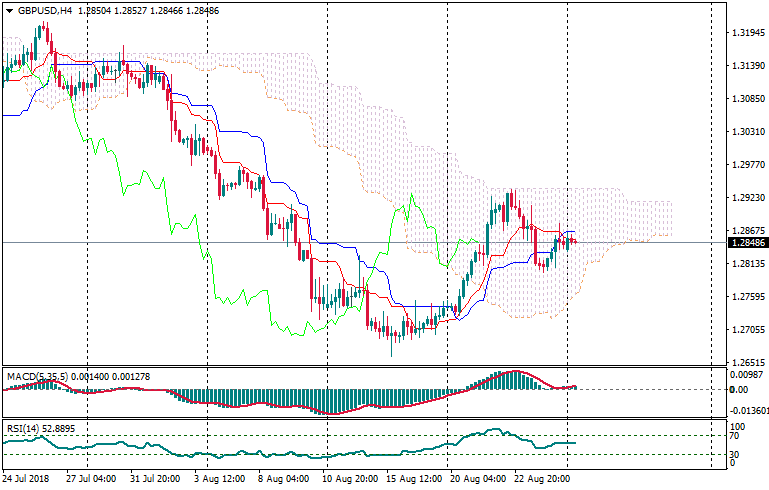Click the 1.29230 price axis label
This screenshot has height=490, width=769.
[746, 198]
